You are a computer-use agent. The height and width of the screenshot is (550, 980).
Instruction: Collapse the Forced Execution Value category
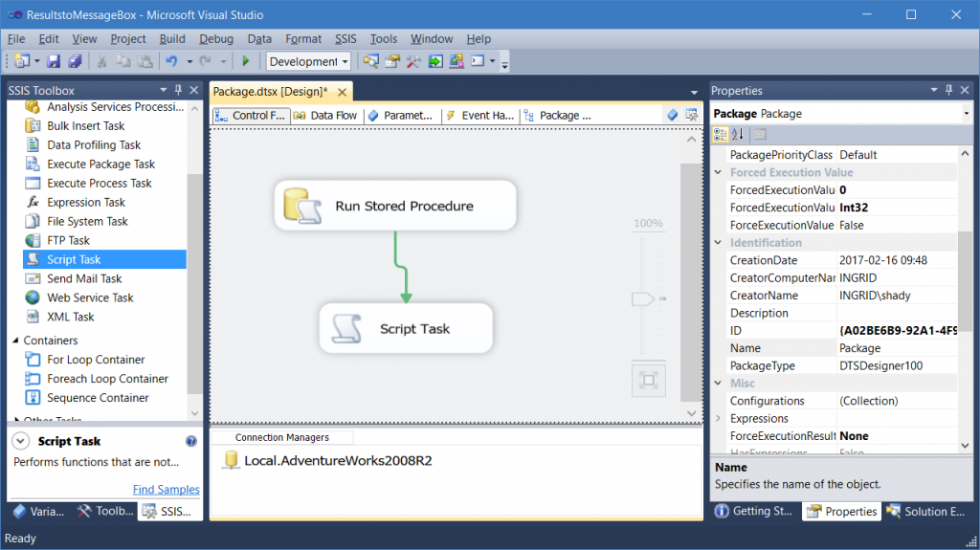click(x=718, y=172)
